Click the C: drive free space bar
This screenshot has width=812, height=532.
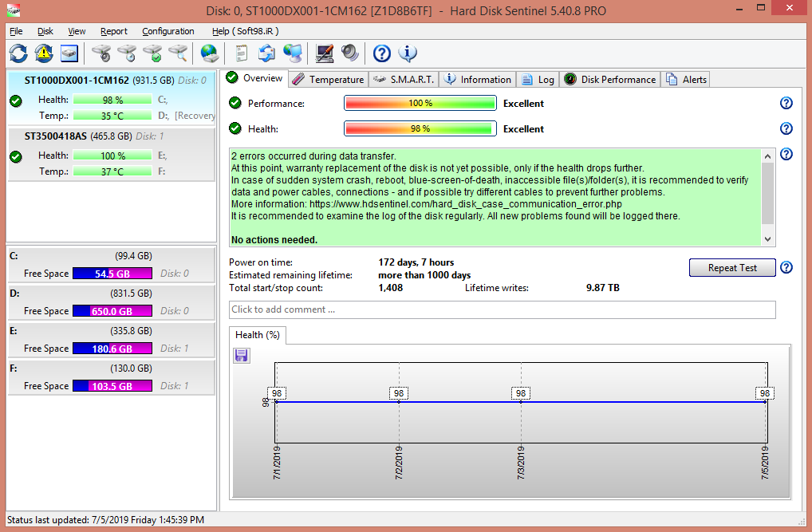click(x=112, y=274)
